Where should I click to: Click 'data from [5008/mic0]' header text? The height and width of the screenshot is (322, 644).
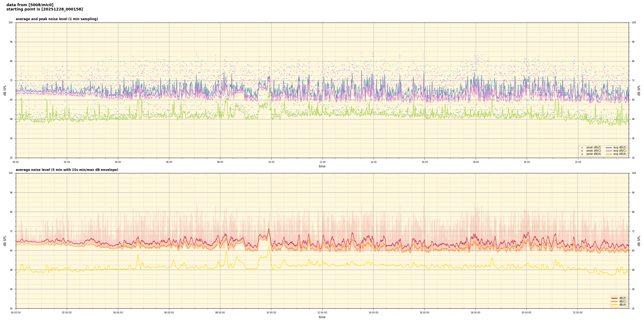tap(30, 5)
